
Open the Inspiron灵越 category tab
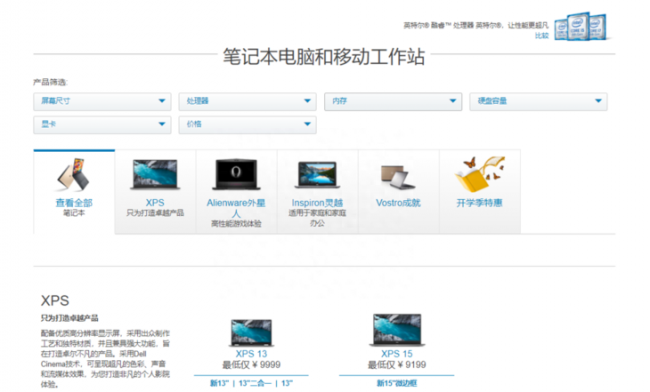(x=318, y=192)
